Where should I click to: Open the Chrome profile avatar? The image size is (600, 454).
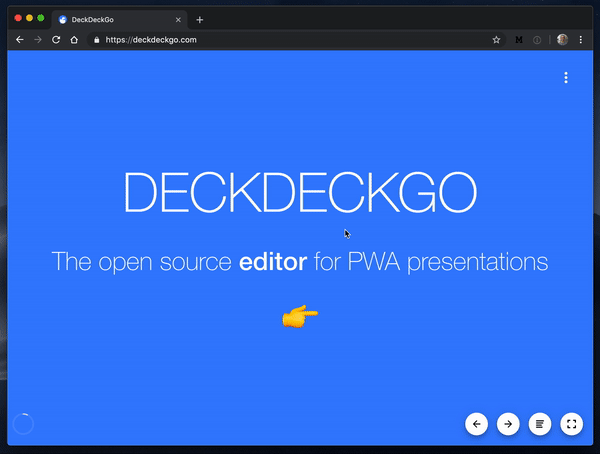[562, 39]
